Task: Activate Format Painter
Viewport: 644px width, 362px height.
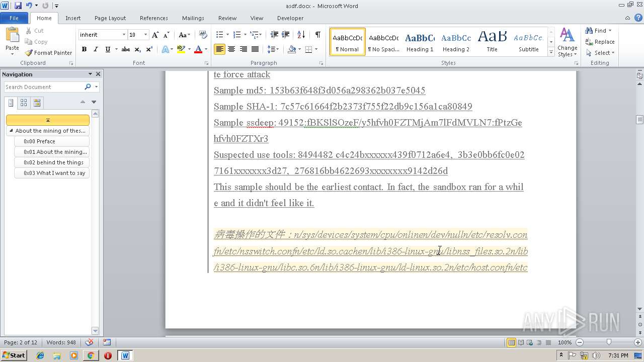Action: pos(48,53)
